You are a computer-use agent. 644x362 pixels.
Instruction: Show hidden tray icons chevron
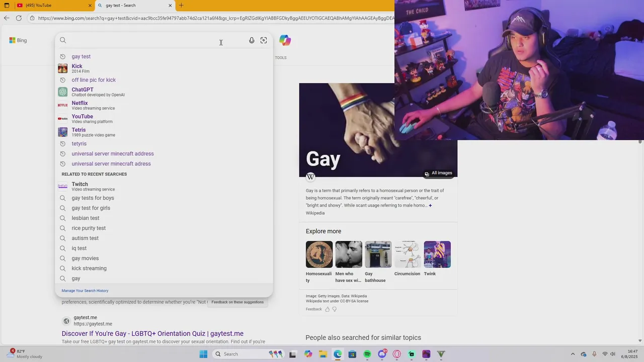tap(573, 354)
